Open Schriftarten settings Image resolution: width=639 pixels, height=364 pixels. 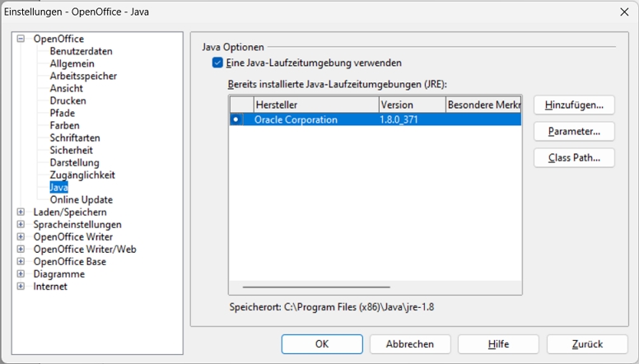(73, 138)
